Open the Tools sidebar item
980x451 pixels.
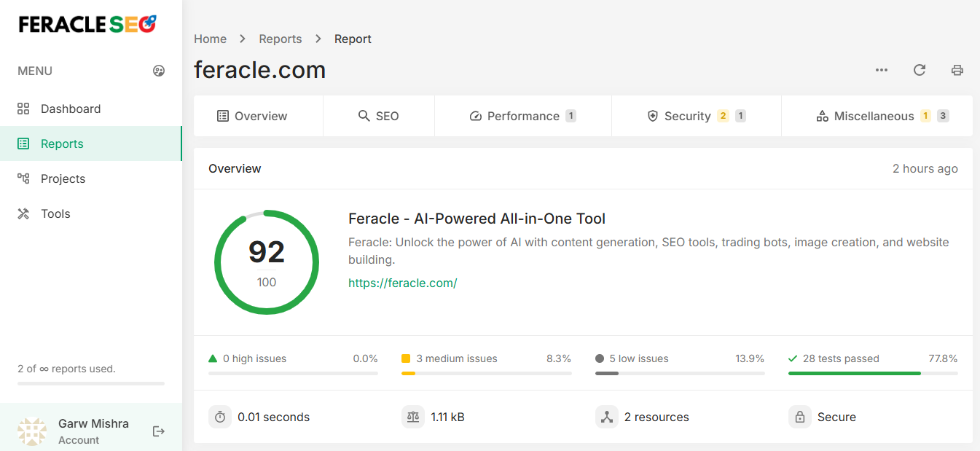click(55, 213)
